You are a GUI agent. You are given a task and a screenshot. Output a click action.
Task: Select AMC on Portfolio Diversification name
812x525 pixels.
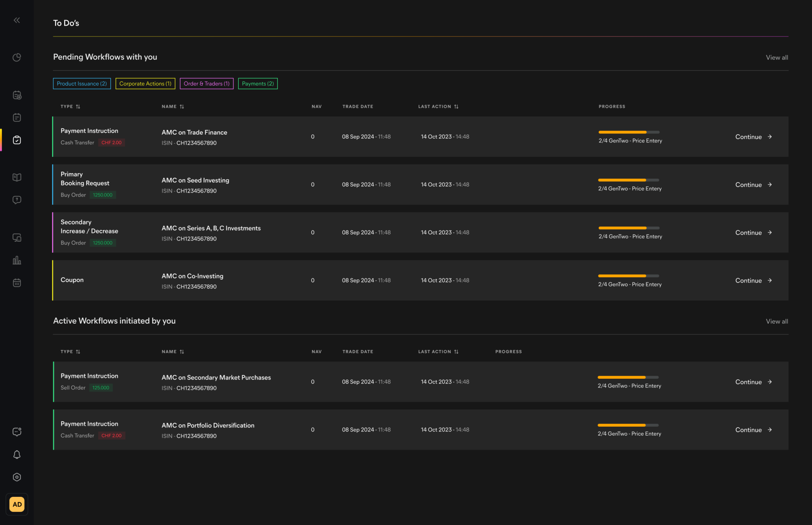pyautogui.click(x=208, y=426)
